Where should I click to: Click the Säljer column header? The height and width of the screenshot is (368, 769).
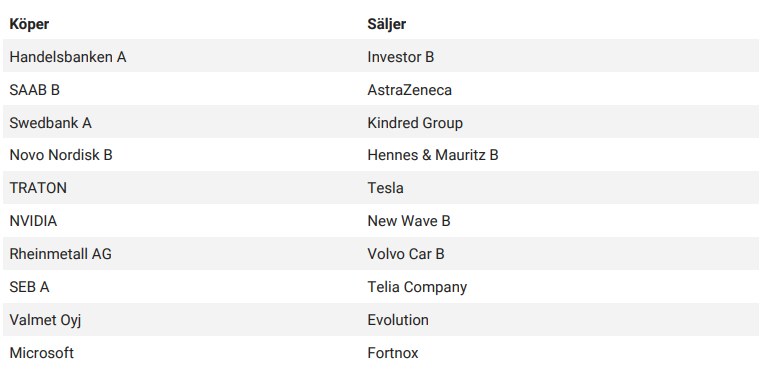pos(386,24)
